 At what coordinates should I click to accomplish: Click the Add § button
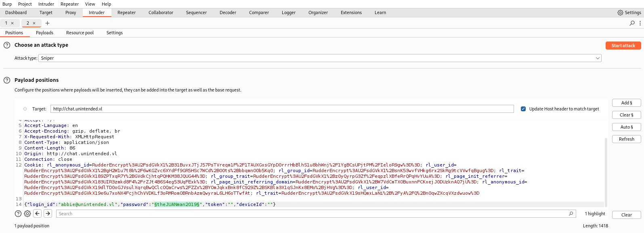627,103
